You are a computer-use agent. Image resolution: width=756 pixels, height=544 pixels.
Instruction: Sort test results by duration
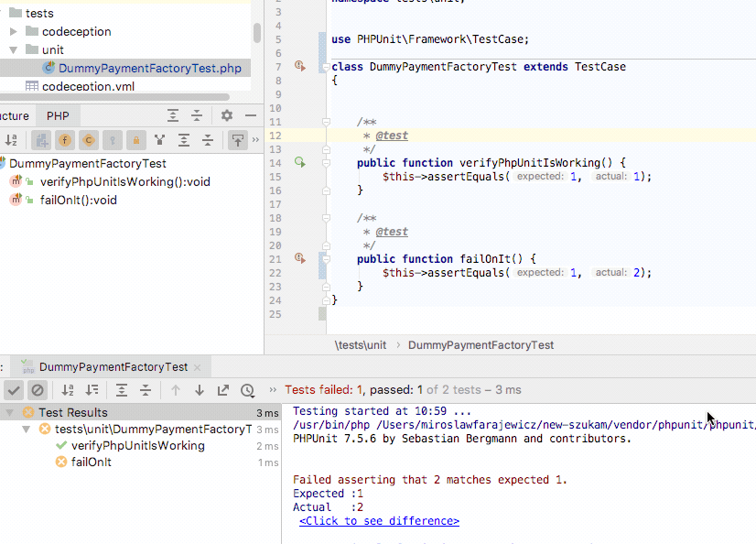pyautogui.click(x=92, y=389)
